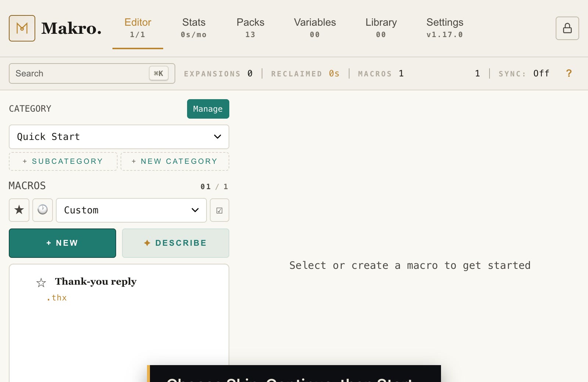This screenshot has height=382, width=588.
Task: Click the 01 / 1 macro count
Action: coord(214,187)
